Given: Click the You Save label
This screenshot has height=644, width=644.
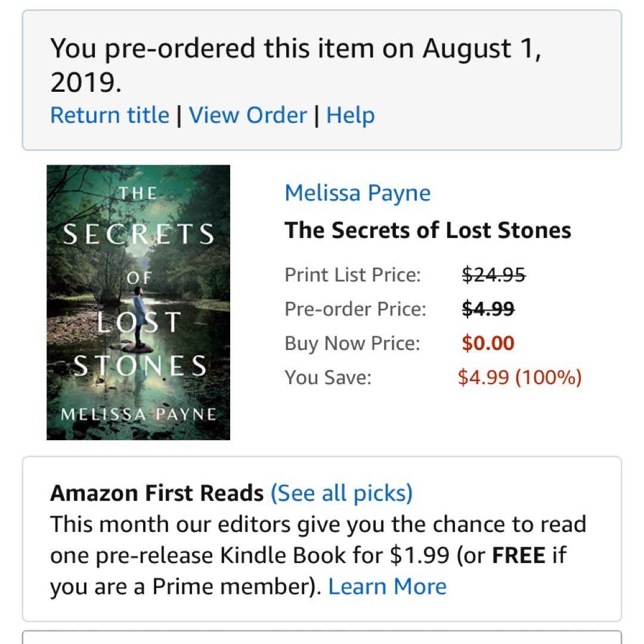Looking at the screenshot, I should [x=328, y=377].
